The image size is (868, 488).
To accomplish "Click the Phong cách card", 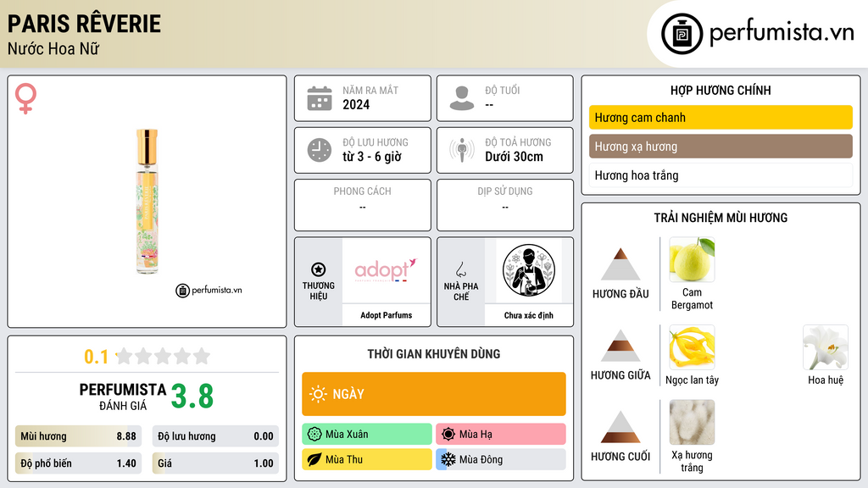I will tap(363, 205).
